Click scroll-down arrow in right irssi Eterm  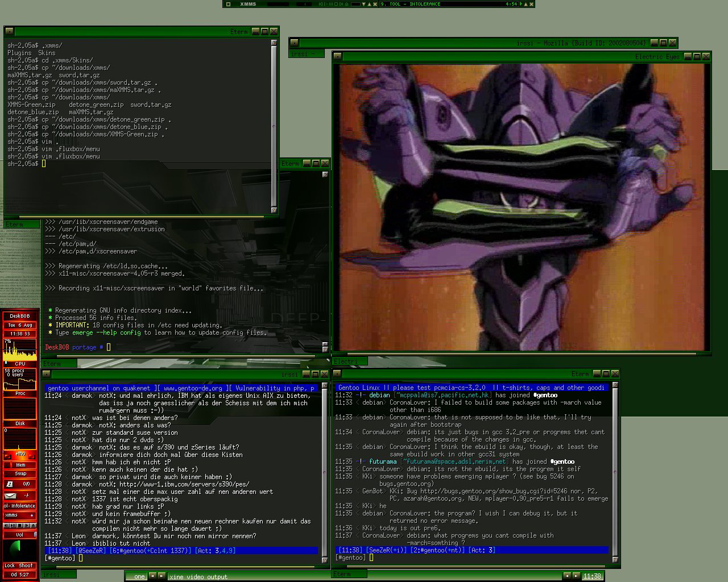click(615, 560)
